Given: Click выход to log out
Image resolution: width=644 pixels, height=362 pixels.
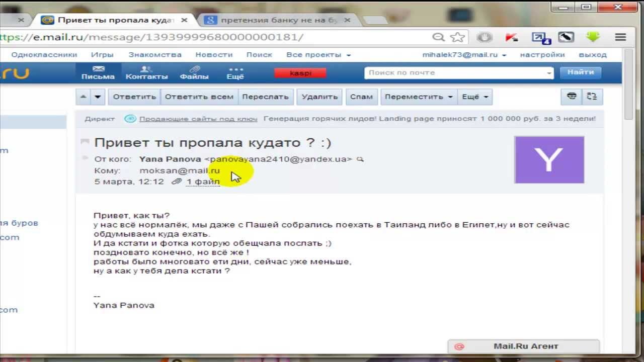Looking at the screenshot, I should [593, 55].
